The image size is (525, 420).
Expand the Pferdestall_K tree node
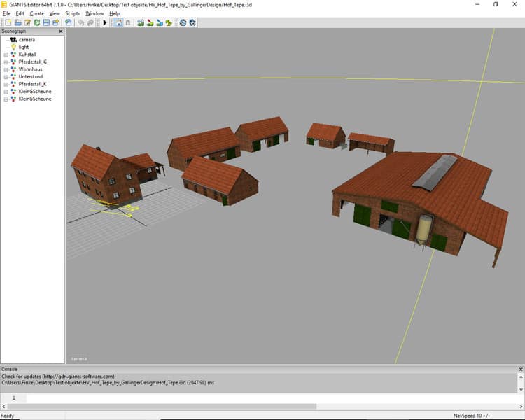coord(6,84)
